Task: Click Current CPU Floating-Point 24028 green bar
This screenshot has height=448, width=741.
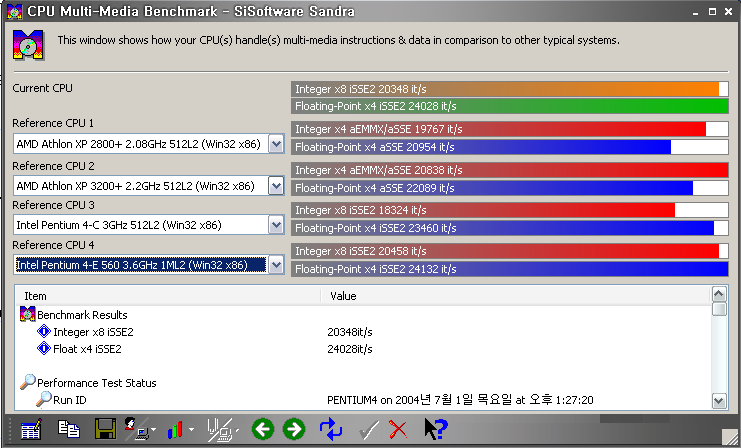Action: [509, 106]
